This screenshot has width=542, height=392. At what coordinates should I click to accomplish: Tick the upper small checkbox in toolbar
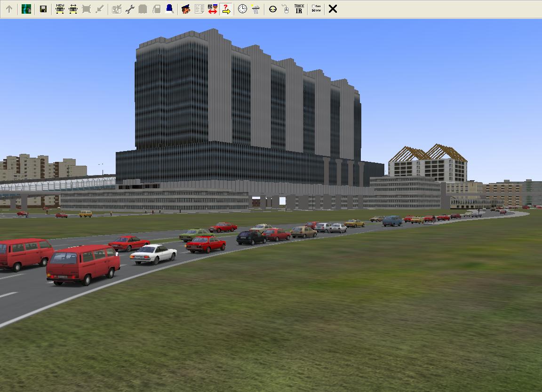(313, 6)
